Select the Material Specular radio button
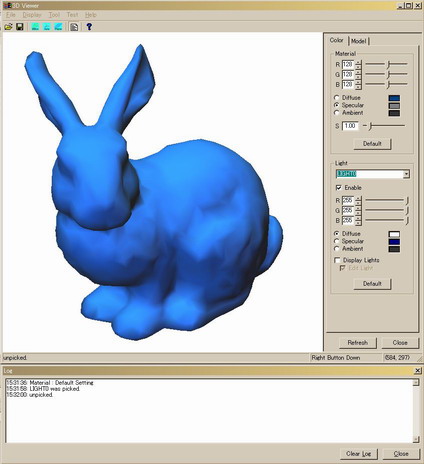Viewport: 424px width, 464px height. (x=336, y=105)
